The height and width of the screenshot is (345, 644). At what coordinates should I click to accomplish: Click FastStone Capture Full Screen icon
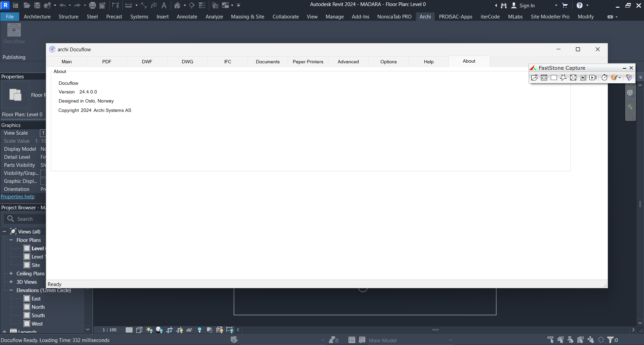573,78
